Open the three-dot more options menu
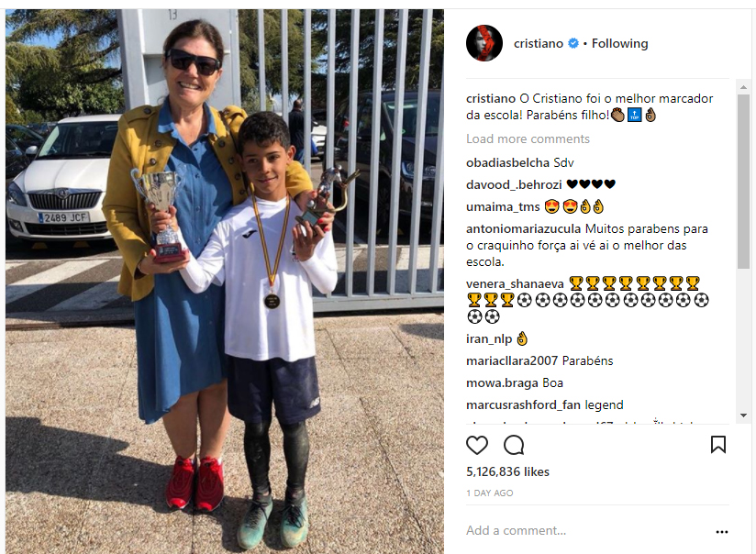 tap(722, 532)
